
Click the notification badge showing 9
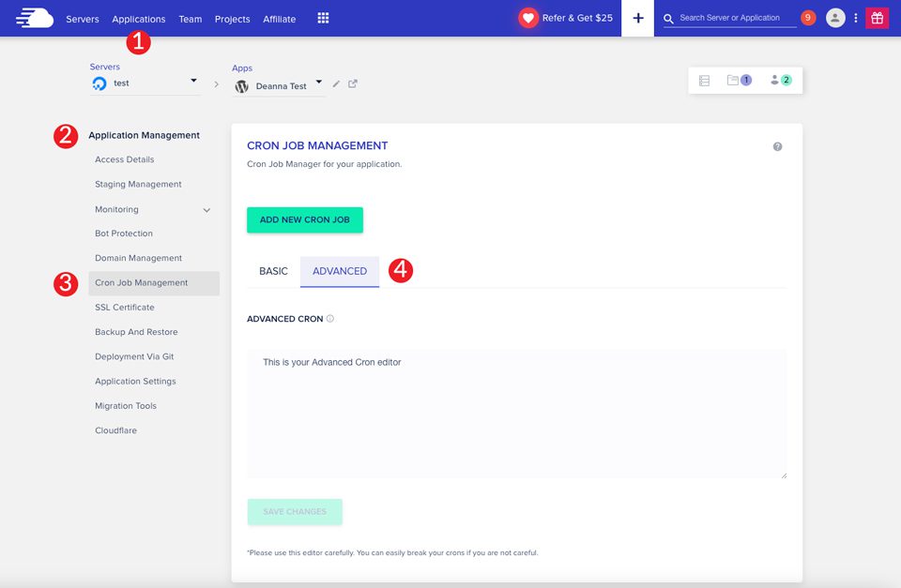807,17
